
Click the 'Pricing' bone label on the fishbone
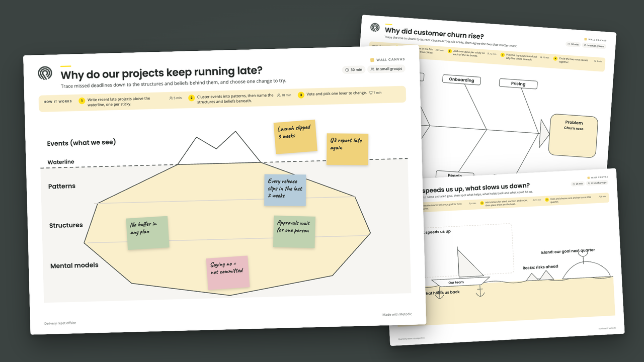coord(518,84)
